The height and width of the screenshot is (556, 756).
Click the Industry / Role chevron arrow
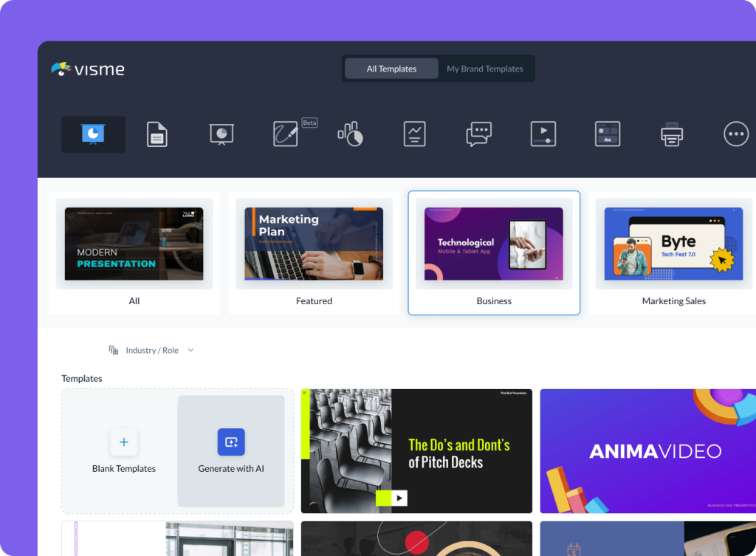pyautogui.click(x=190, y=349)
